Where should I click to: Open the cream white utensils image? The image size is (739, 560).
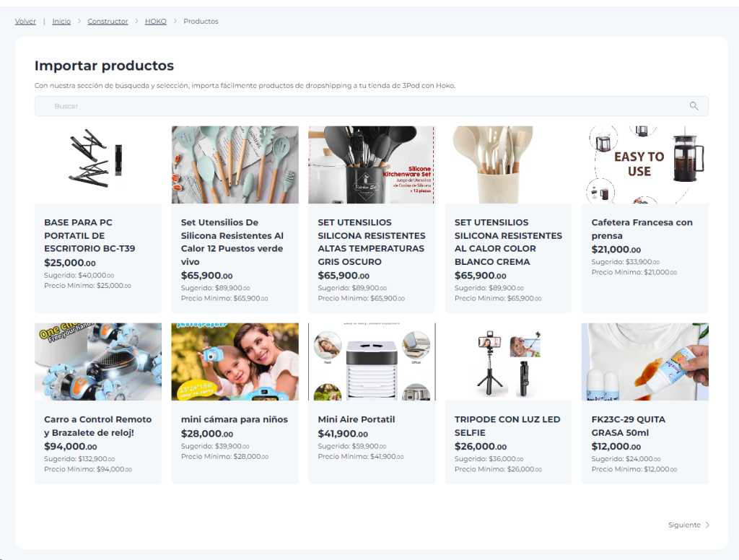(x=508, y=165)
